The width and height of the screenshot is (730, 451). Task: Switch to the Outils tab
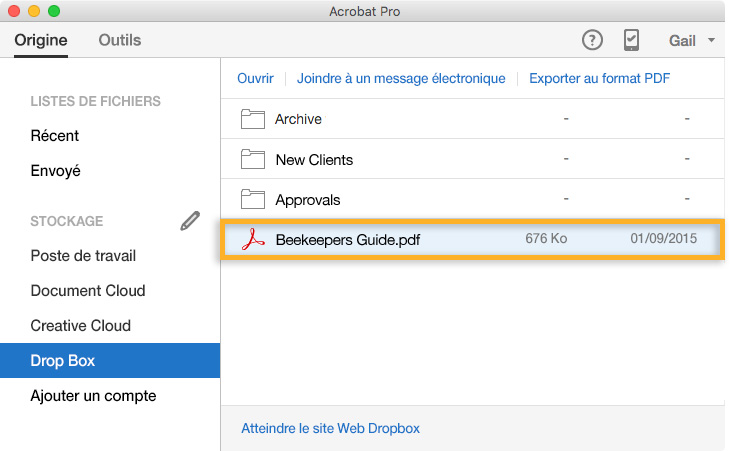[120, 40]
